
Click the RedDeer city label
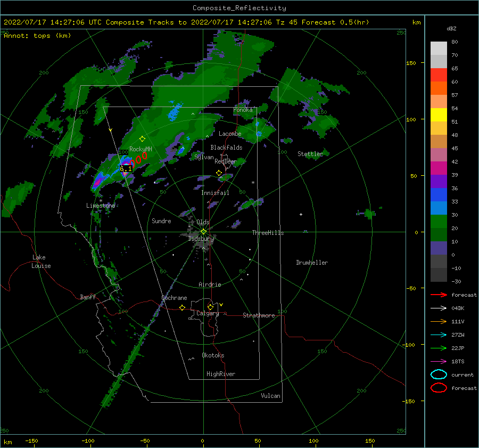[226, 161]
